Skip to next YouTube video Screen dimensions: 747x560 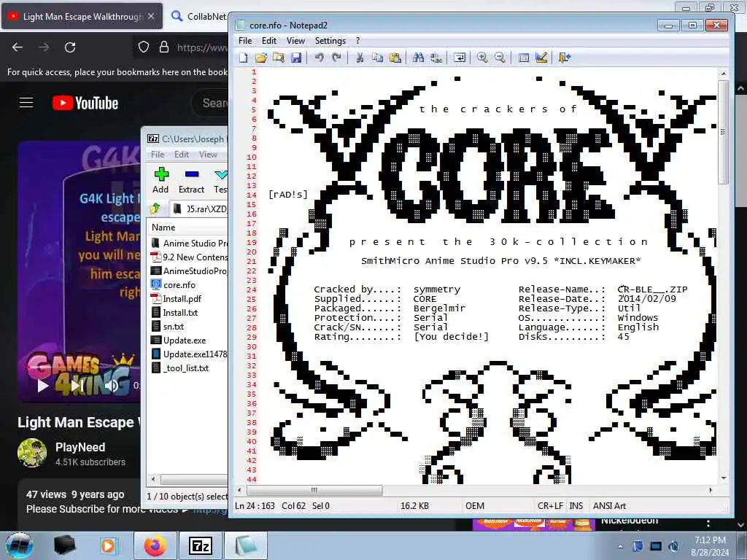pos(77,385)
